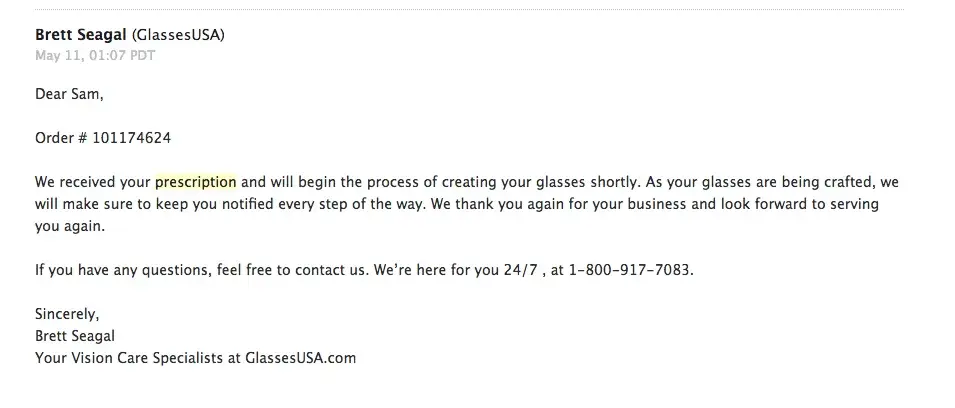Open the GlassesUSA.com link in signature
The width and height of the screenshot is (955, 408).
(300, 357)
